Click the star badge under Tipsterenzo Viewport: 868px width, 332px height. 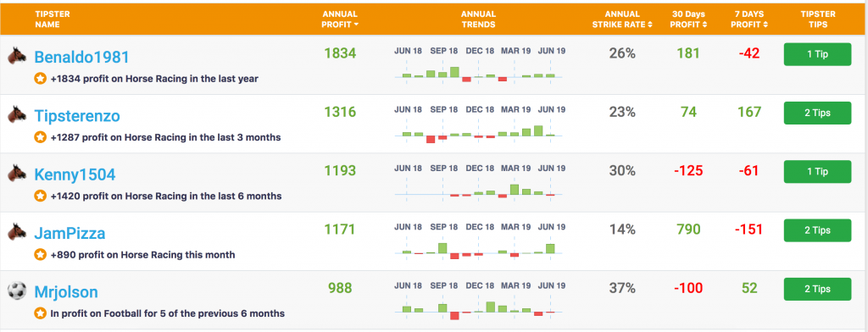(41, 137)
